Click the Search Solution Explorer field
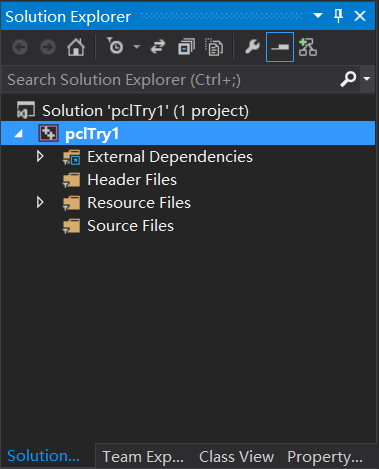The image size is (379, 469). coord(170,79)
